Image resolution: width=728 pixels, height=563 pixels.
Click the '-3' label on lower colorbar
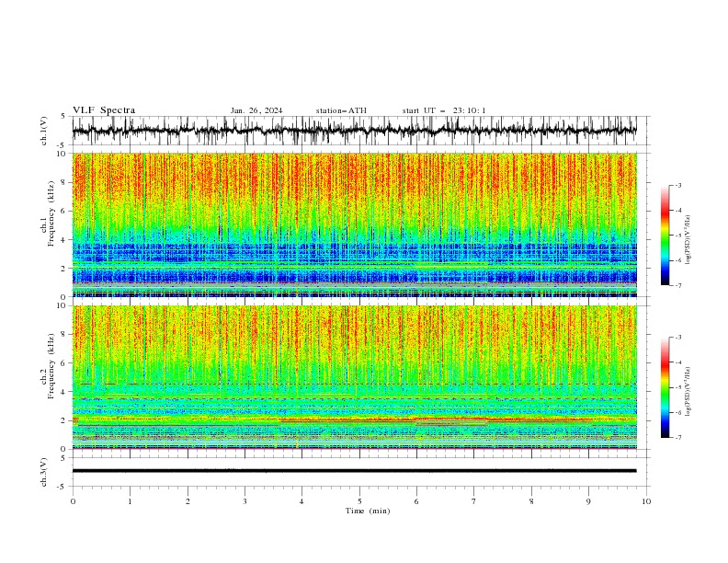[x=678, y=338]
